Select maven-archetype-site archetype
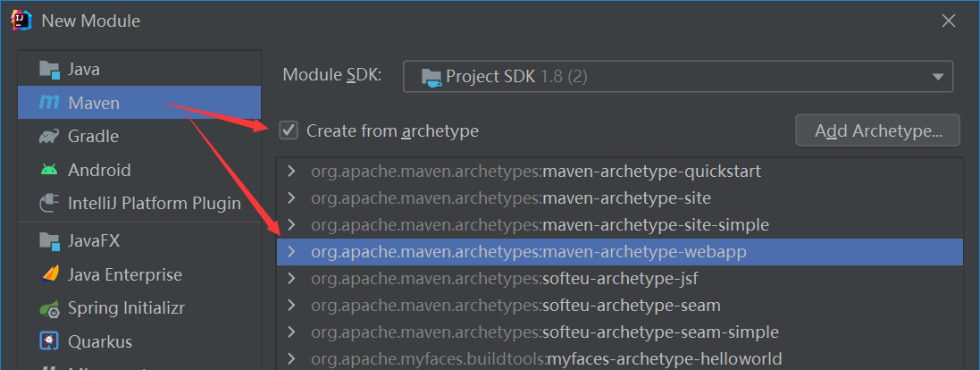Viewport: 980px width, 370px height. point(619,198)
